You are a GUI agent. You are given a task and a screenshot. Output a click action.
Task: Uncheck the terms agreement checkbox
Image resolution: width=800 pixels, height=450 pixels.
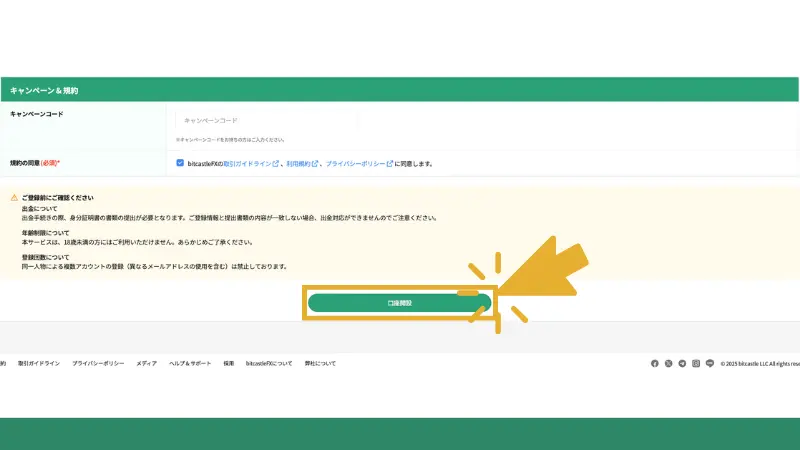tap(180, 163)
